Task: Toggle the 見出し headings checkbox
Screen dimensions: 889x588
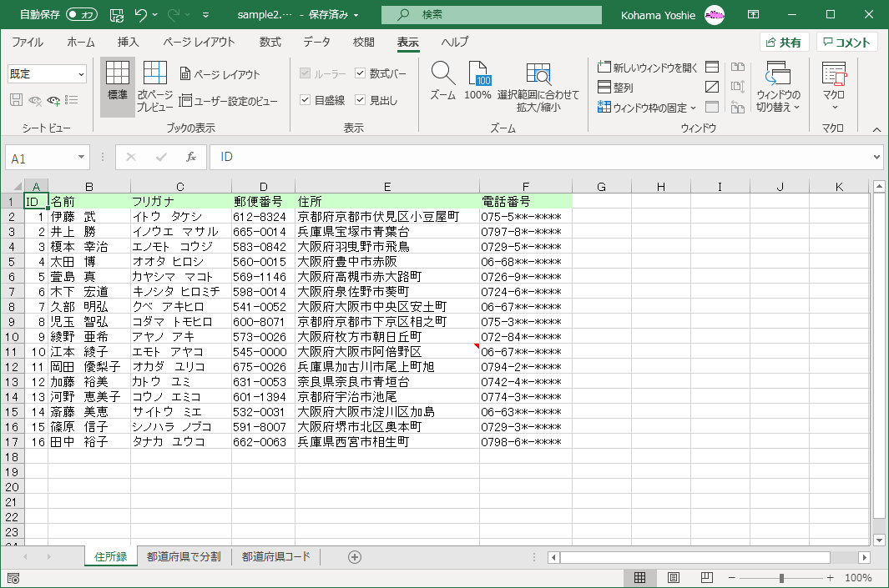Action: (360, 100)
